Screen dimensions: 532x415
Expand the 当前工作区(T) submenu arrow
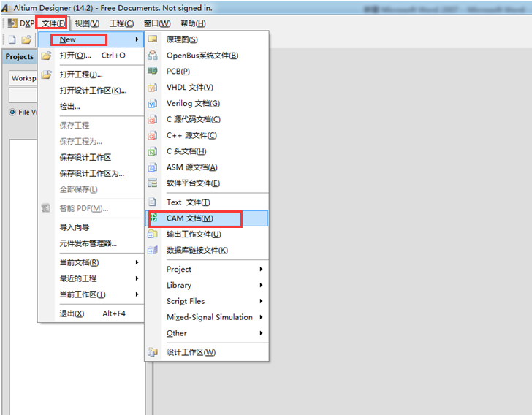[137, 294]
